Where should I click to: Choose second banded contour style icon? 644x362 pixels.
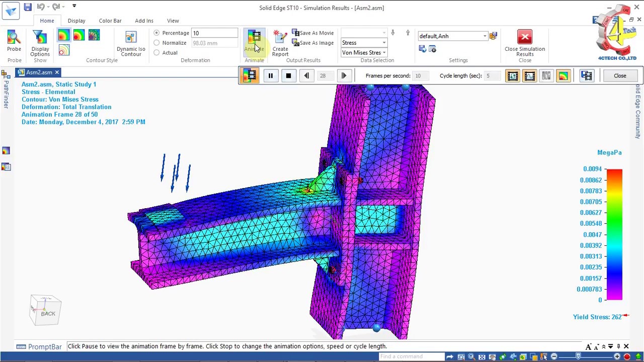[x=78, y=35]
